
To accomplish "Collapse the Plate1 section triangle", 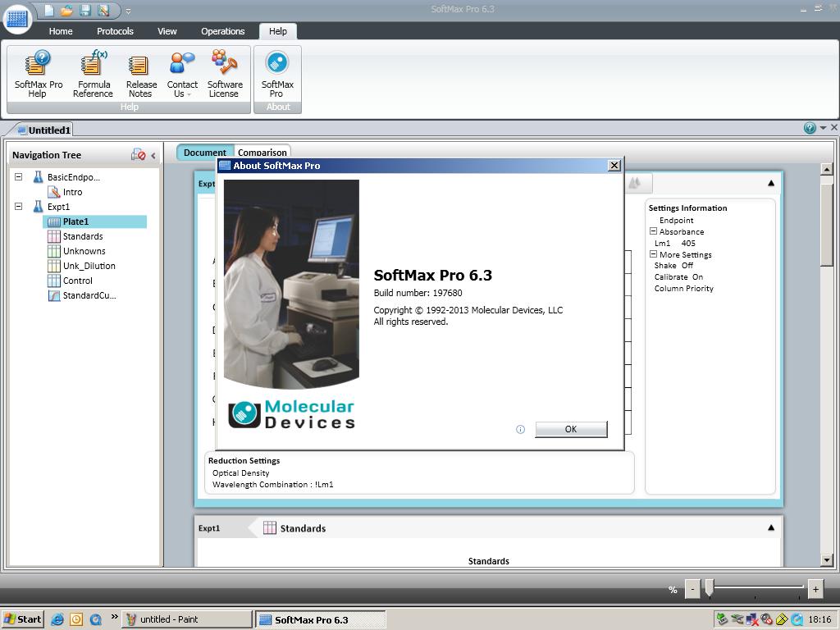I will click(771, 183).
